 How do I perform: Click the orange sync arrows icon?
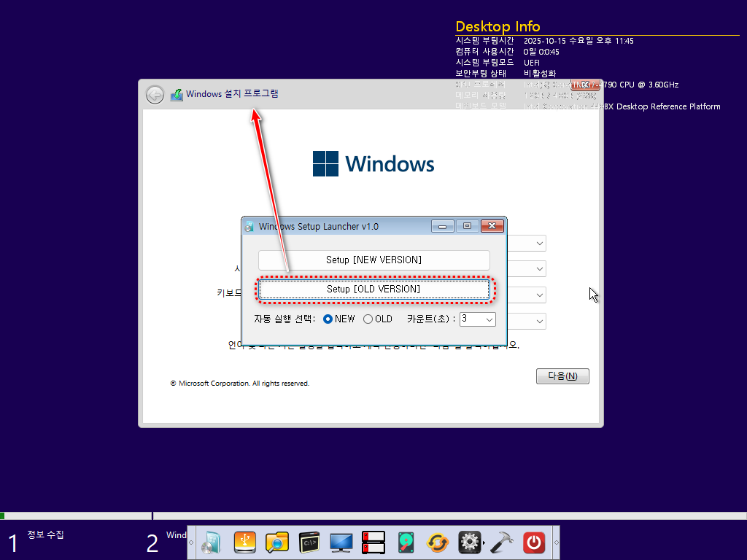tap(438, 542)
